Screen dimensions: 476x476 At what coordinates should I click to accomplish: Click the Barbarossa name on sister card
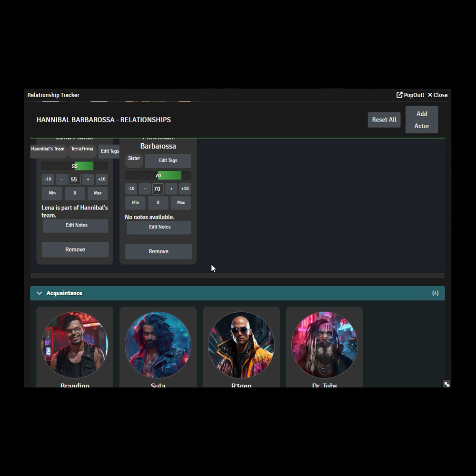pyautogui.click(x=158, y=146)
